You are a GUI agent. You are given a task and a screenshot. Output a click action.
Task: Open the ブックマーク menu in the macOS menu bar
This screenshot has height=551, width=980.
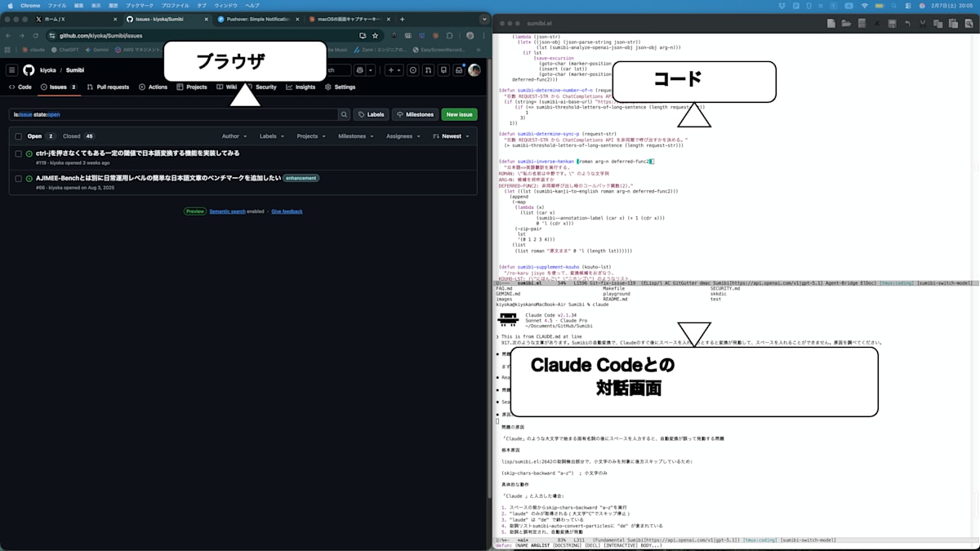140,6
